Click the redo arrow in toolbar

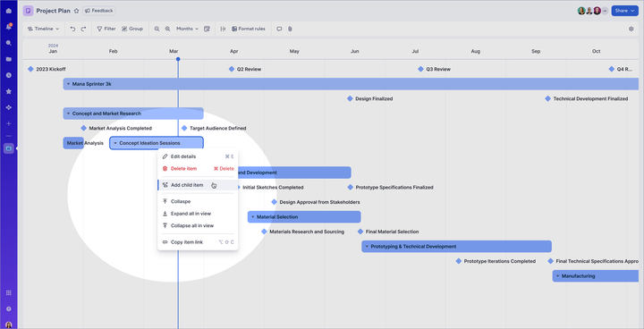click(x=83, y=29)
